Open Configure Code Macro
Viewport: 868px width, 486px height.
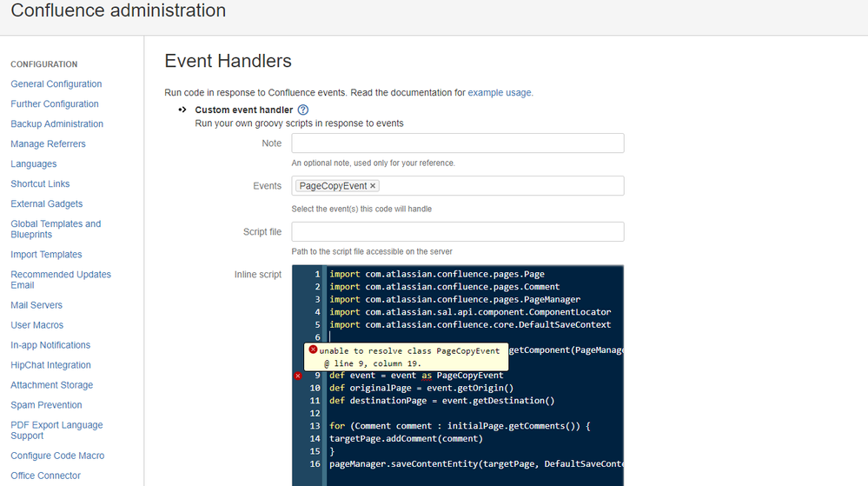tap(57, 456)
